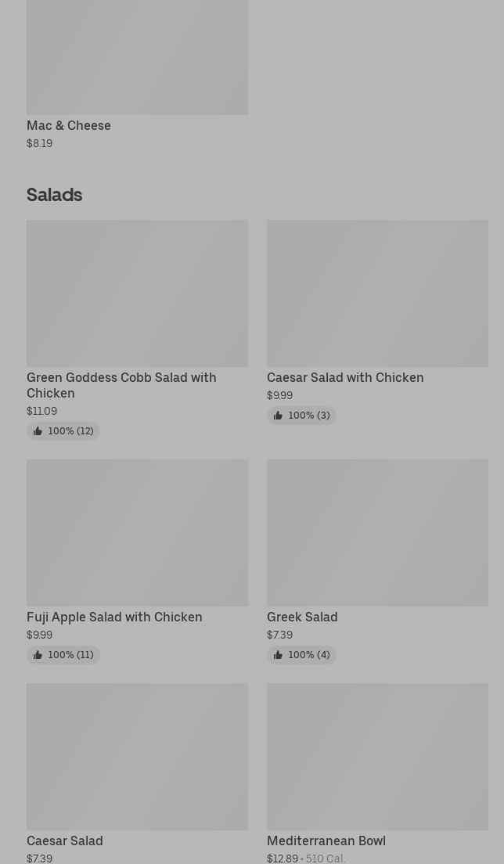Click the Salads section heading
The height and width of the screenshot is (864, 504).
tap(55, 194)
